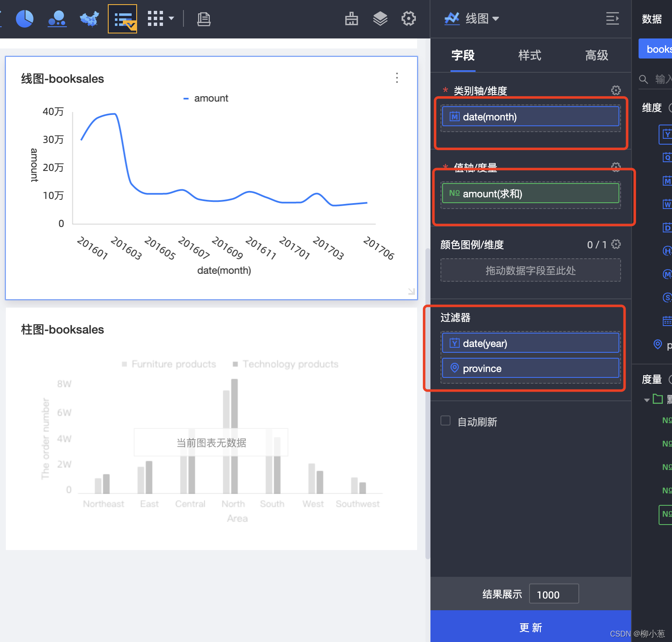Switch to the 字段 tab
672x642 pixels.
(463, 55)
